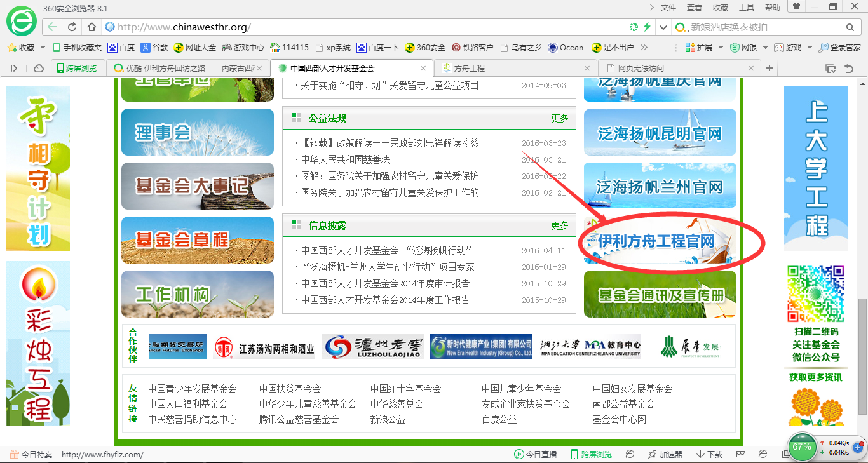Click the browser refresh button
Screen dimensions: 868x463
tap(72, 27)
